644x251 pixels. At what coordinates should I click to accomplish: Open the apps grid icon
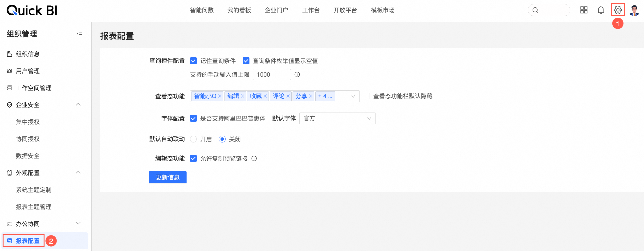583,10
